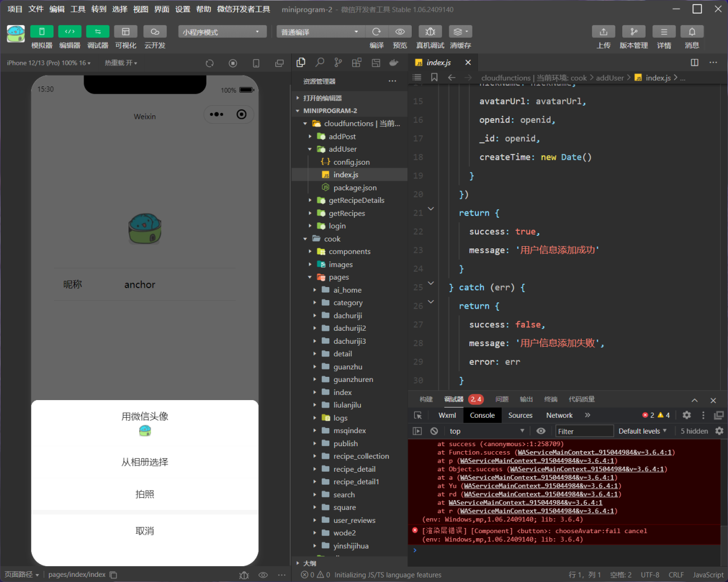Open the Default levels dropdown
The image size is (728, 582).
point(643,431)
